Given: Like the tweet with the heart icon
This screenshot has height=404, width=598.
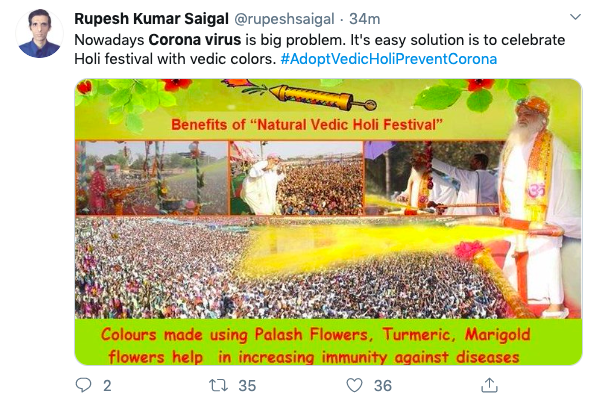Looking at the screenshot, I should coord(354,385).
